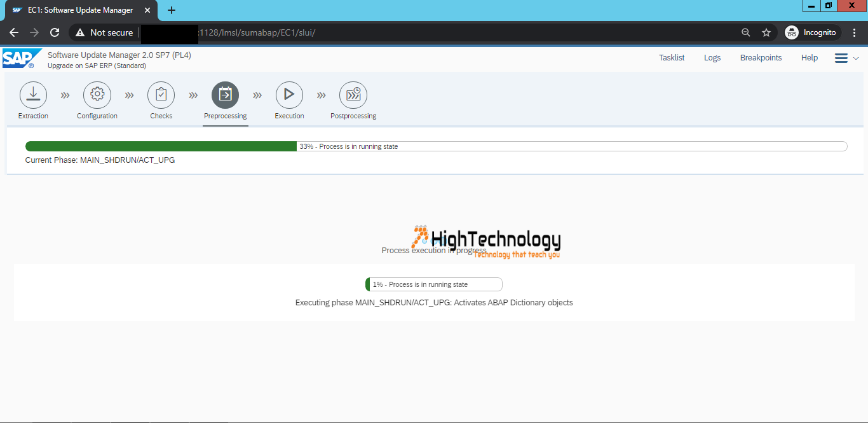The image size is (868, 423).
Task: Bookmark this page with the star icon
Action: coord(766,32)
